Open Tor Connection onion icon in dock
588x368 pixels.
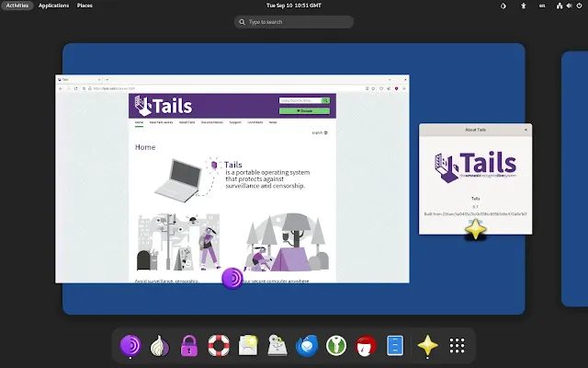pos(159,346)
